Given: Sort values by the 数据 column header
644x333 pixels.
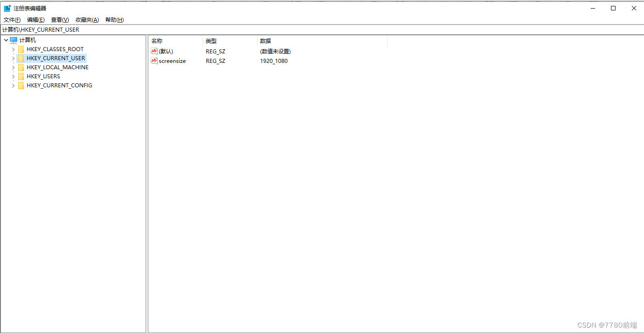Looking at the screenshot, I should click(x=322, y=41).
